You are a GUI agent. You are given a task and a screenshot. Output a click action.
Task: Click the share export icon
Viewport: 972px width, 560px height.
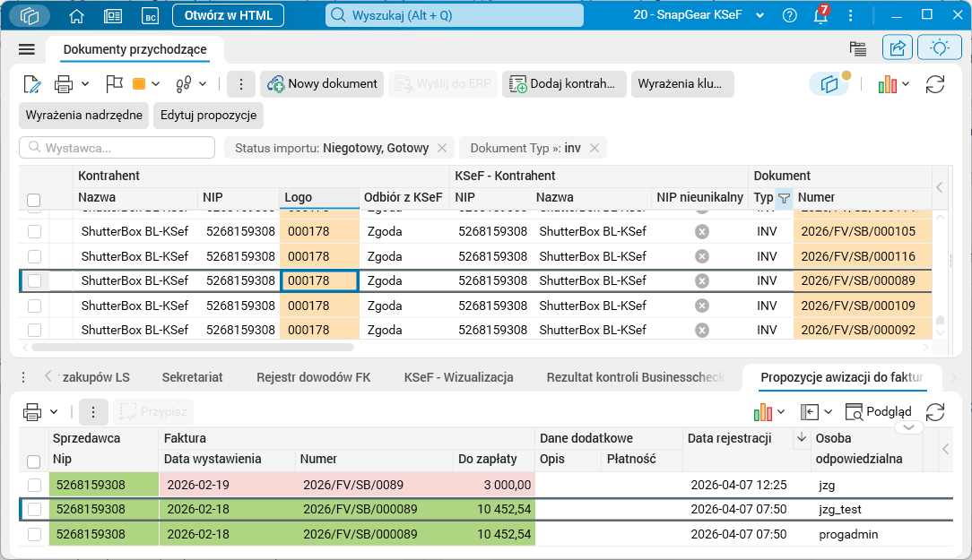point(897,47)
